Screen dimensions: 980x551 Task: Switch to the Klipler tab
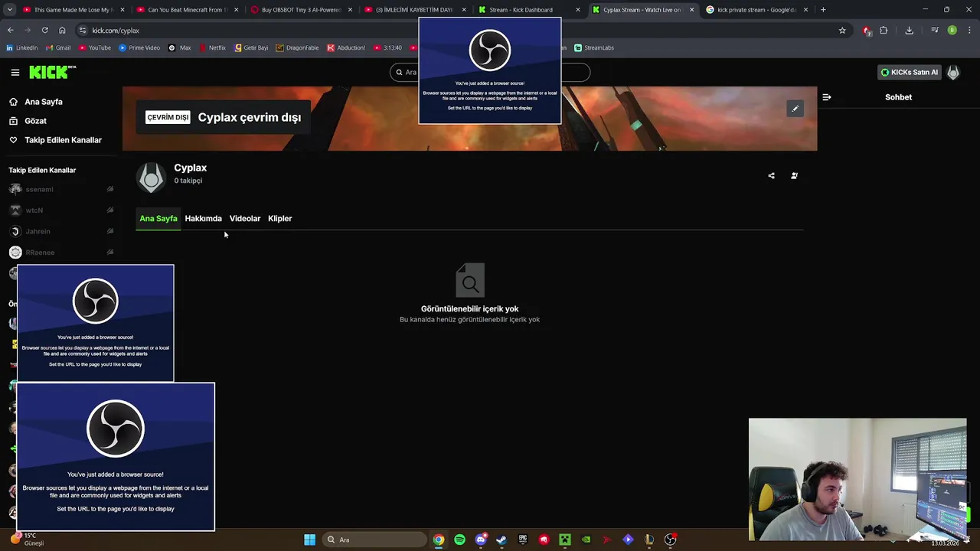[x=280, y=218]
